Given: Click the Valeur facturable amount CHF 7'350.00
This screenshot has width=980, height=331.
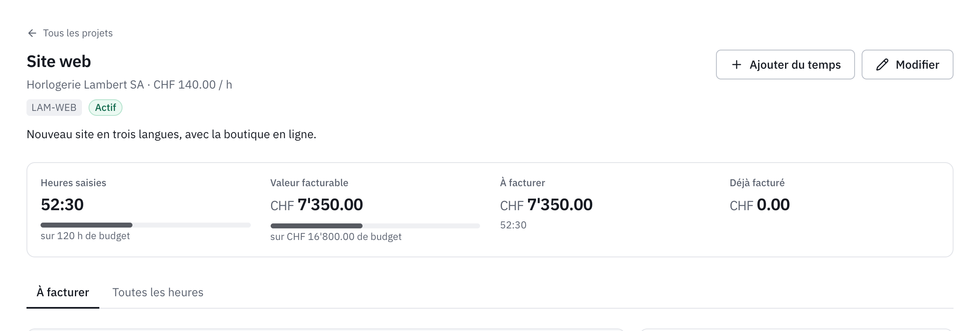Looking at the screenshot, I should click(x=317, y=205).
